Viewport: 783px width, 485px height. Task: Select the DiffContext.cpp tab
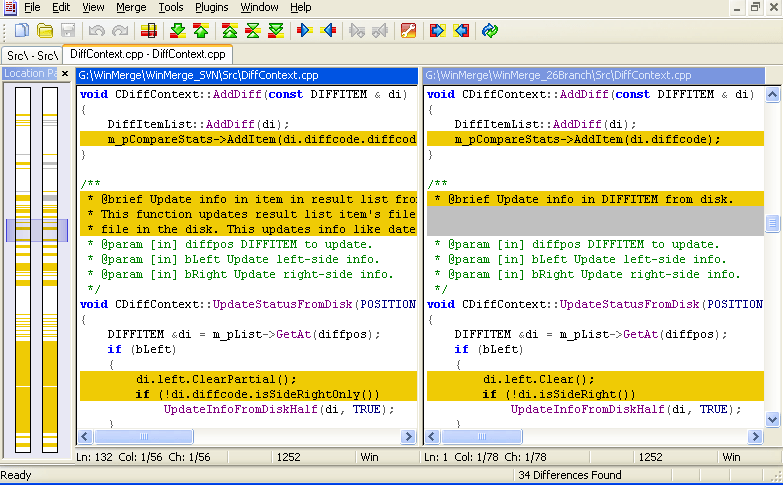pyautogui.click(x=148, y=54)
